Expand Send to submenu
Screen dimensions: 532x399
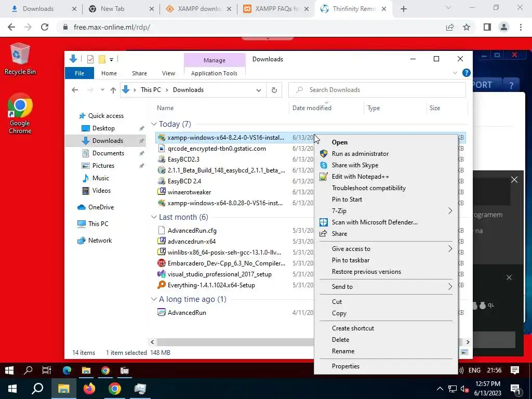[450, 287]
